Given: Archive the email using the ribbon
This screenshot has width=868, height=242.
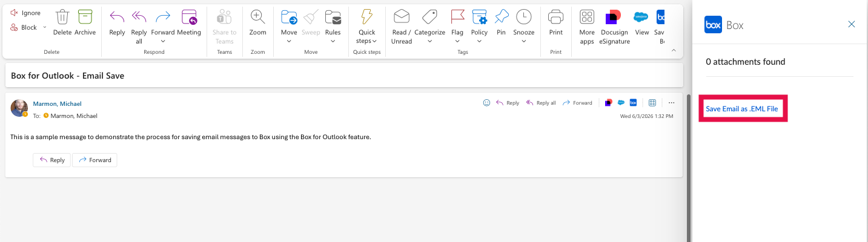Looking at the screenshot, I should tap(85, 23).
